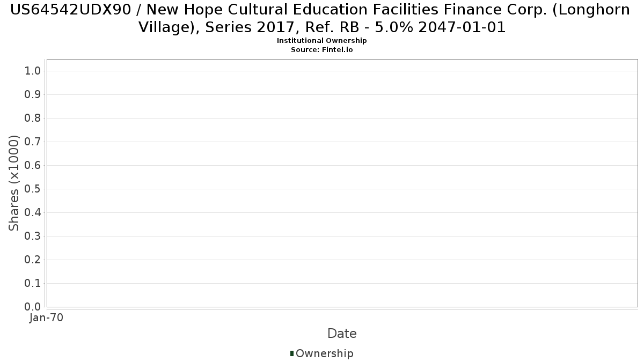The width and height of the screenshot is (644, 362).
Task: Click the Source: Fintel.io text
Action: [322, 49]
